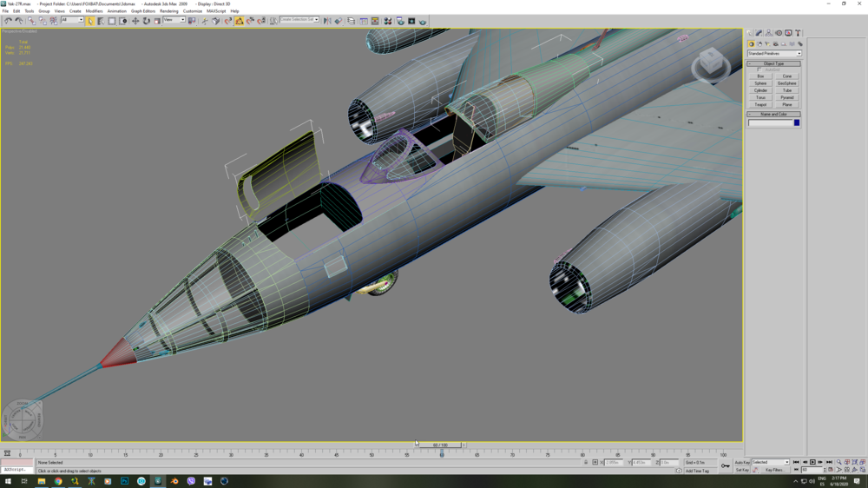Click the Undo arrow icon
Image resolution: width=868 pixels, height=488 pixels.
click(8, 21)
